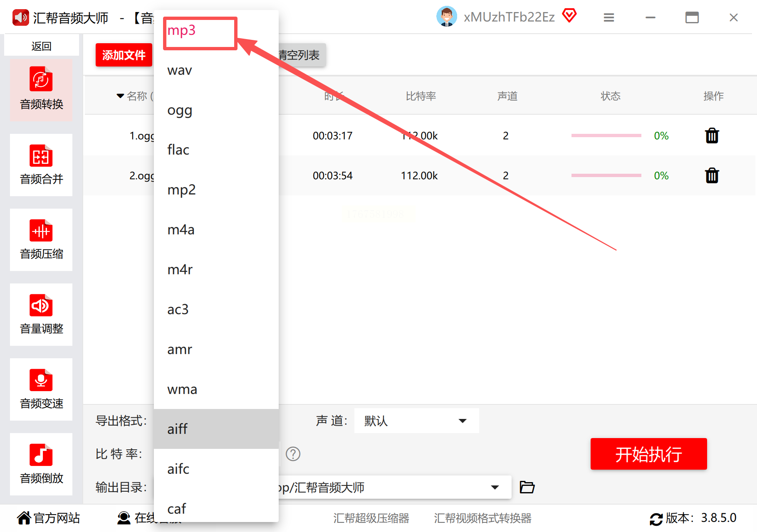Select duration 00:03:54 cell
Image resolution: width=757 pixels, height=532 pixels.
click(x=333, y=176)
